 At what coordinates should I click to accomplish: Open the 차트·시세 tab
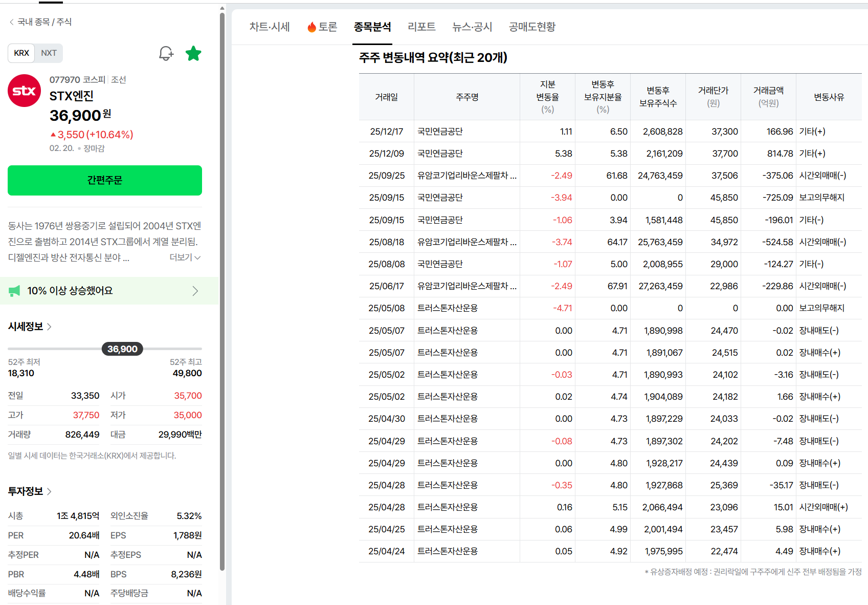pos(270,27)
